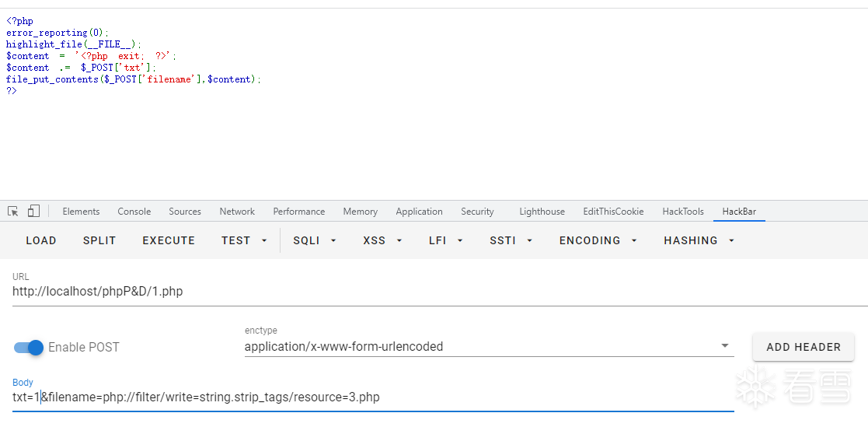Expand the TEST dropdown arrow
Screen dimensions: 868x427
point(264,240)
